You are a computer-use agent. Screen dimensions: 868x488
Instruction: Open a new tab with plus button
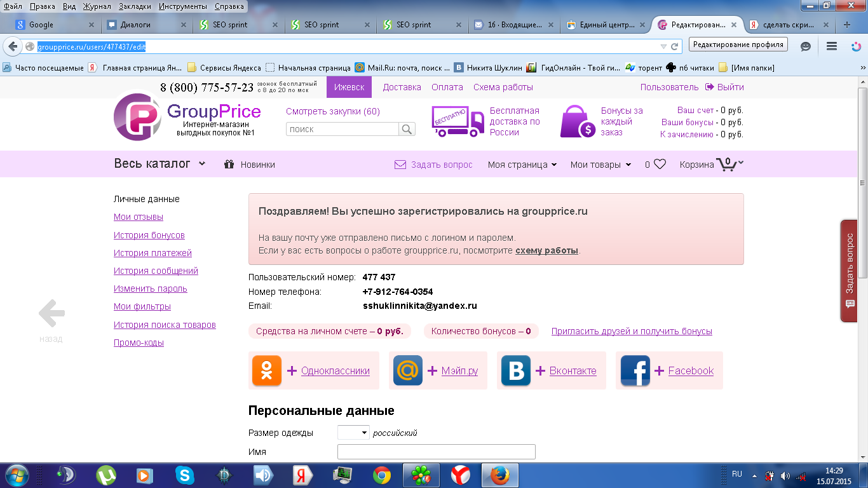(846, 25)
